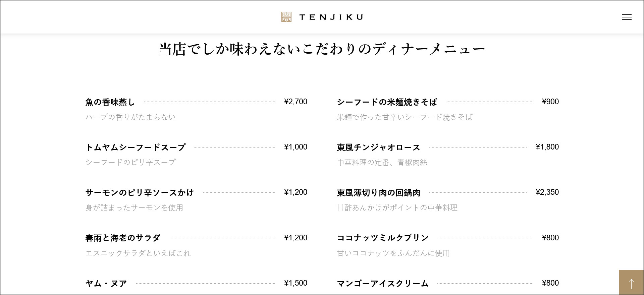Screen dimensions: 644x295
Task: Click the Tenjiku logo emblem
Action: 286,17
